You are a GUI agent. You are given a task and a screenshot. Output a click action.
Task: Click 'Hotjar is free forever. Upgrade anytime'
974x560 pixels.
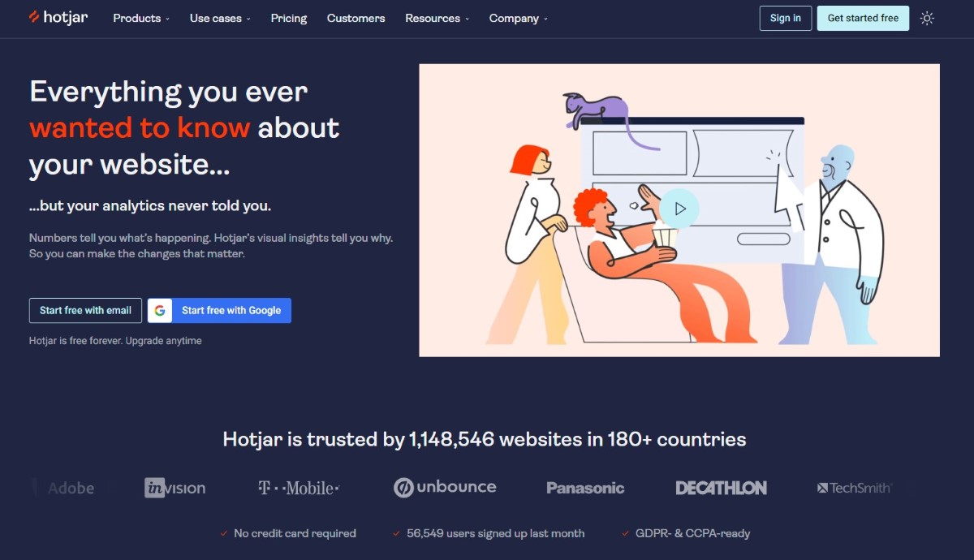click(x=115, y=341)
